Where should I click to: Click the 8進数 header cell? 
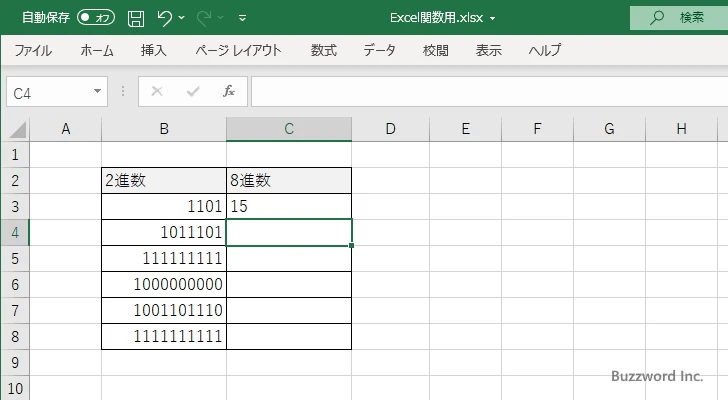pos(289,181)
